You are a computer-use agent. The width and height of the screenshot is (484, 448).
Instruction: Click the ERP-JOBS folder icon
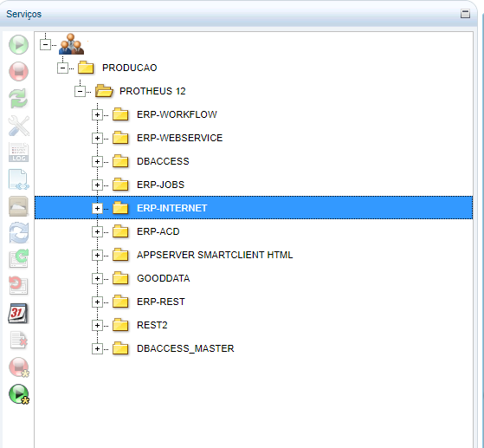pos(120,185)
